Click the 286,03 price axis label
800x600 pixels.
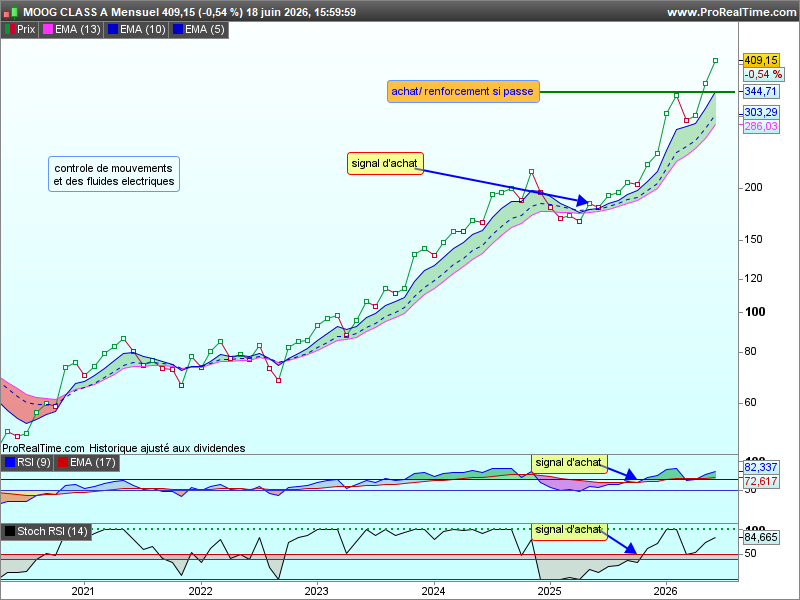coord(761,126)
